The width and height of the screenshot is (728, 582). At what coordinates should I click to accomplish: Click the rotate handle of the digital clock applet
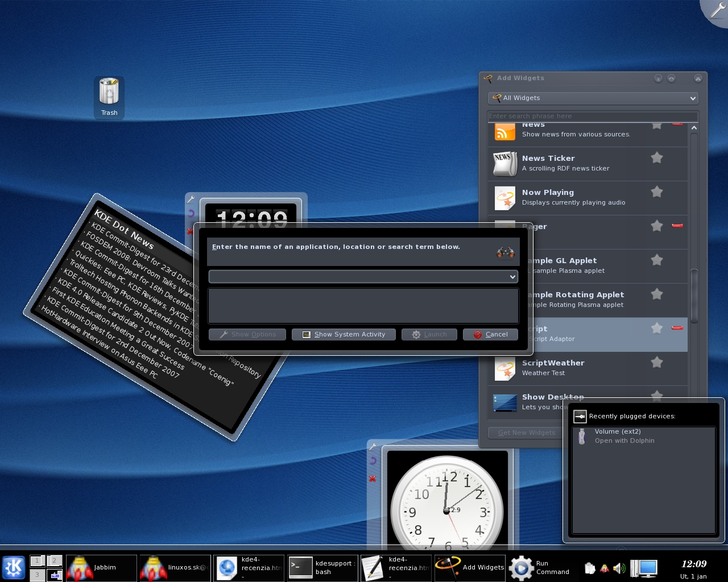point(191,214)
